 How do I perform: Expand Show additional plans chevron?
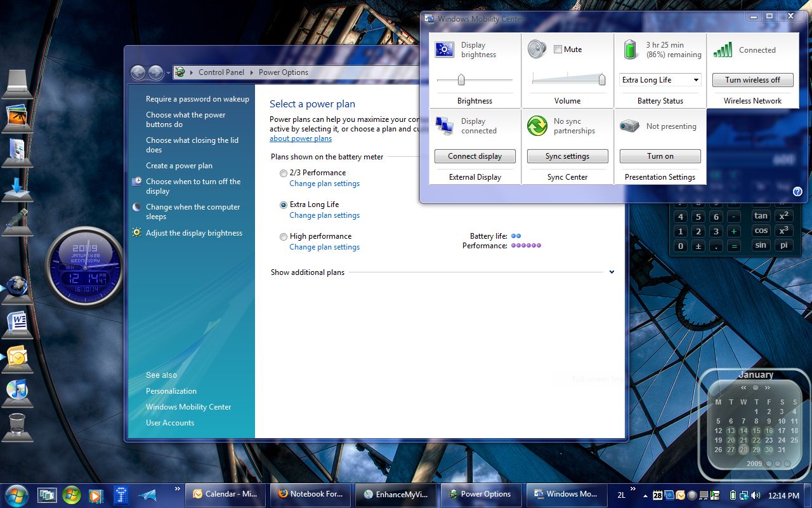tap(612, 272)
